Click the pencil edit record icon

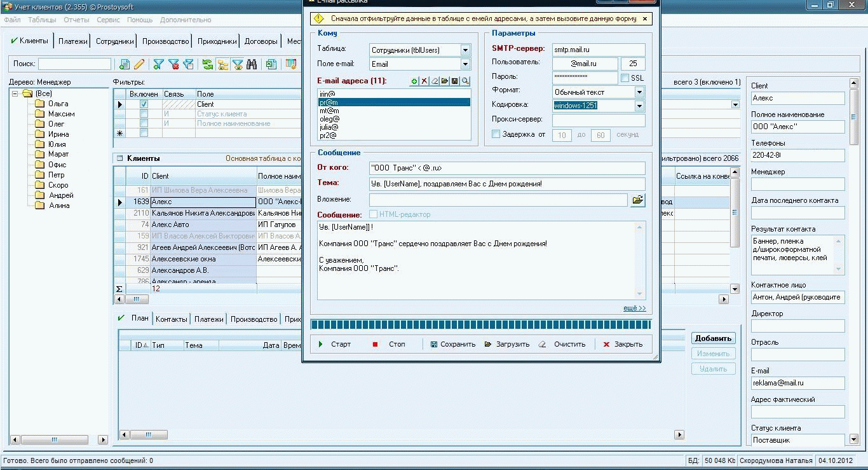pos(139,64)
